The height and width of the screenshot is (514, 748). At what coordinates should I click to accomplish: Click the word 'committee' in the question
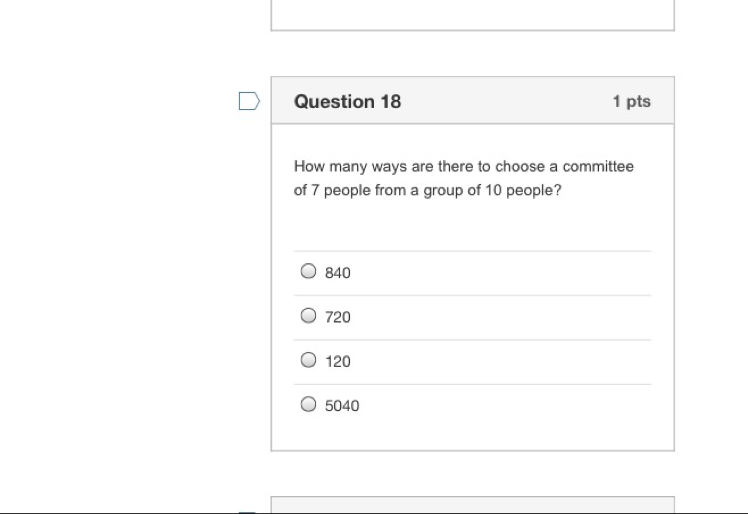[598, 166]
